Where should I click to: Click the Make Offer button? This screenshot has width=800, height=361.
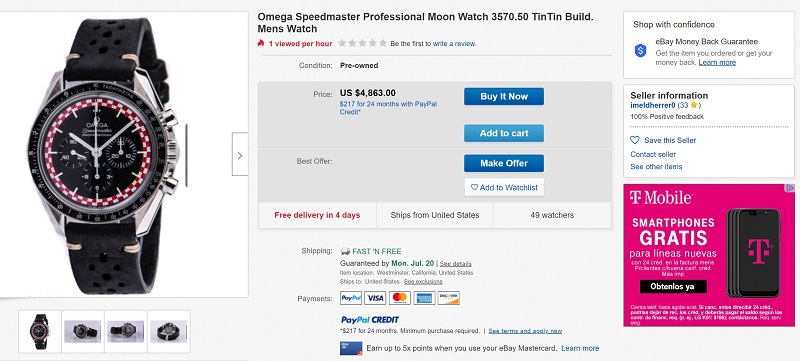click(504, 163)
